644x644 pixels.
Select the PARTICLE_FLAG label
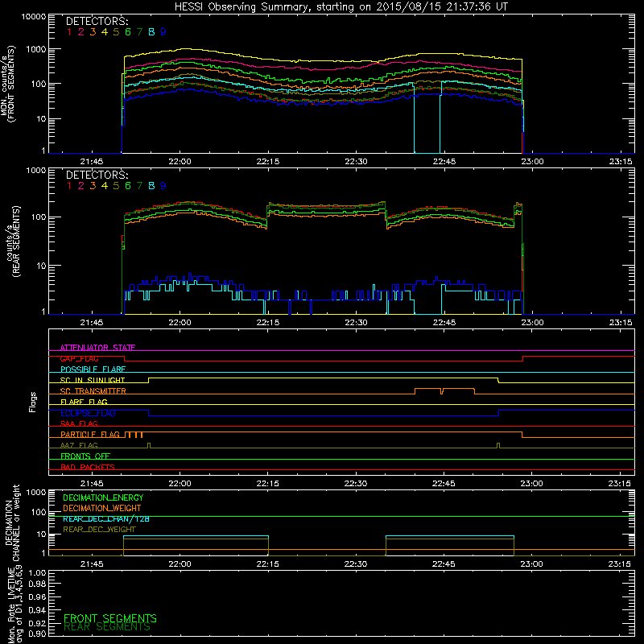90,434
